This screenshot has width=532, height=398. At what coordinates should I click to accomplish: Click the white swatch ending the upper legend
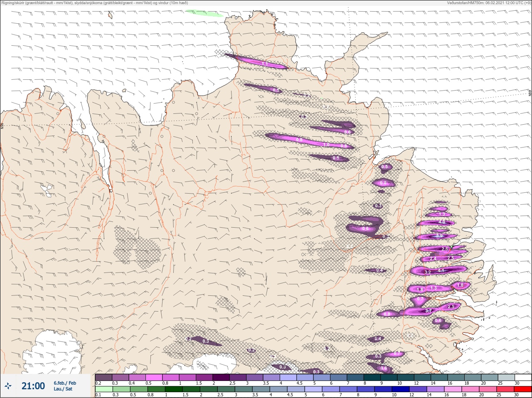pyautogui.click(x=523, y=377)
